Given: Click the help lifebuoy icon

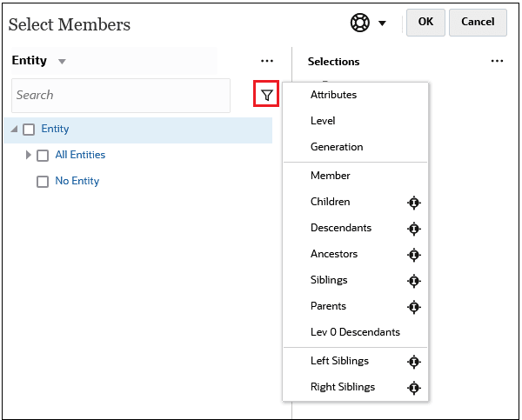Looking at the screenshot, I should point(360,23).
